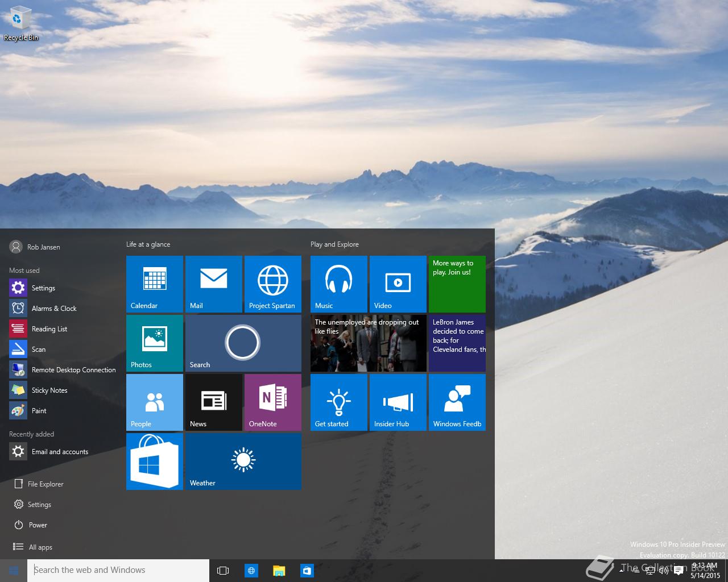Launch Alarms & Clock from Most used
The height and width of the screenshot is (582, 728).
[63, 309]
